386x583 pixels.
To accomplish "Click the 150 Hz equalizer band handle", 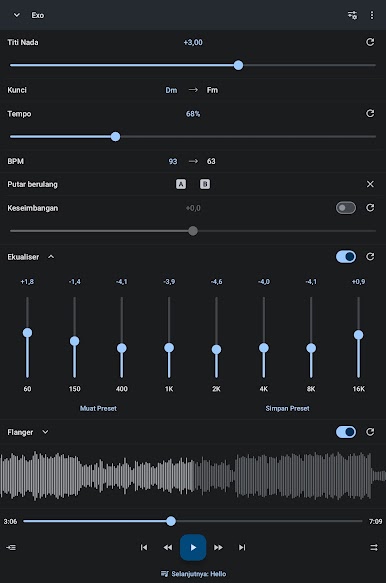I will tap(74, 341).
